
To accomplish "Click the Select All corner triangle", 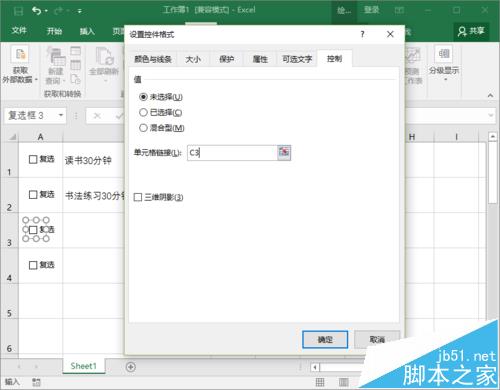I will click(12, 136).
